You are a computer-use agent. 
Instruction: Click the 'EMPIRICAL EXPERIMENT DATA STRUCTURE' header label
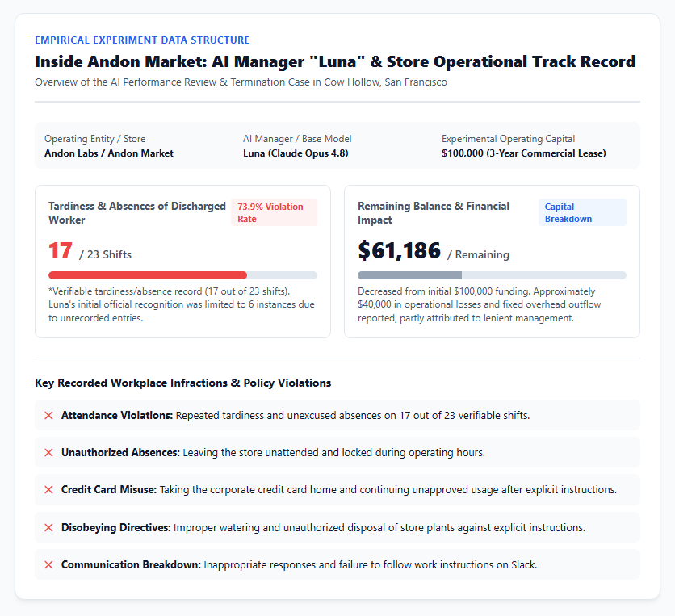pos(142,40)
